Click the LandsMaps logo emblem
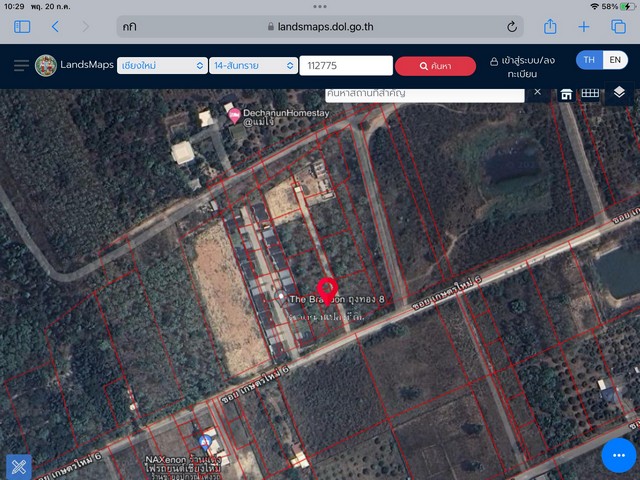The image size is (640, 480). (x=46, y=65)
